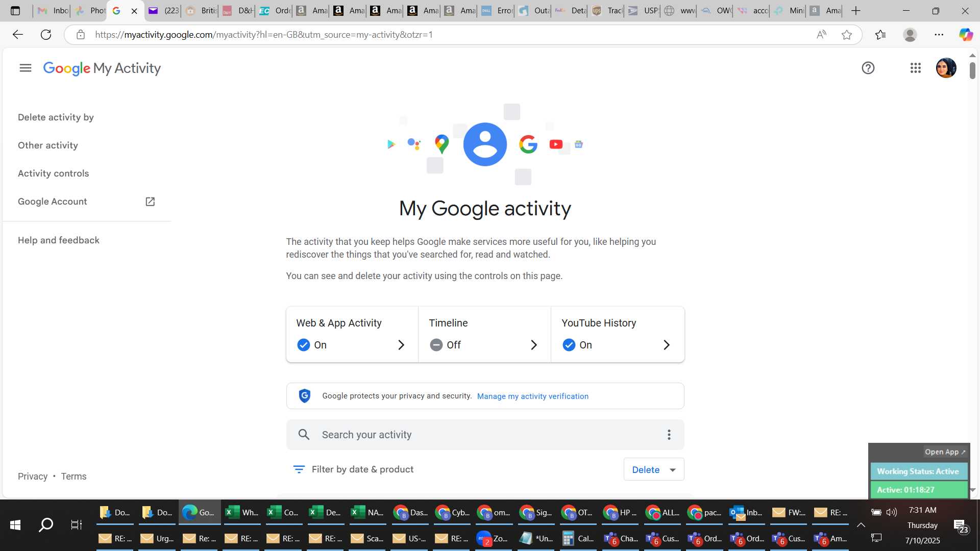Open the volume speaker tray icon
The width and height of the screenshot is (980, 551).
[x=892, y=512]
